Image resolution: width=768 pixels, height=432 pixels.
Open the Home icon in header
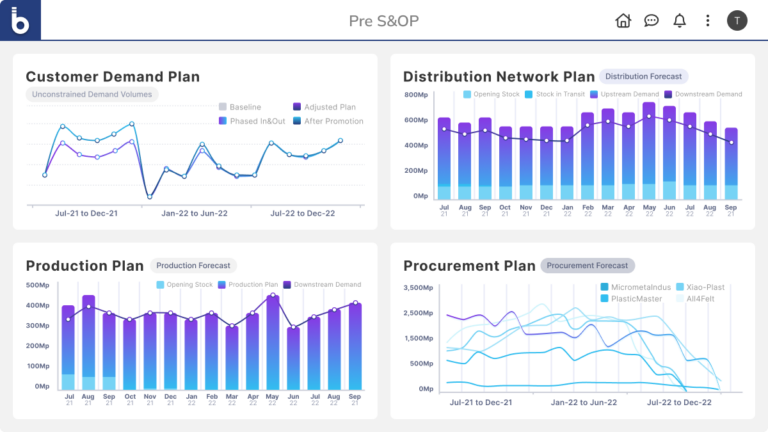tap(623, 20)
